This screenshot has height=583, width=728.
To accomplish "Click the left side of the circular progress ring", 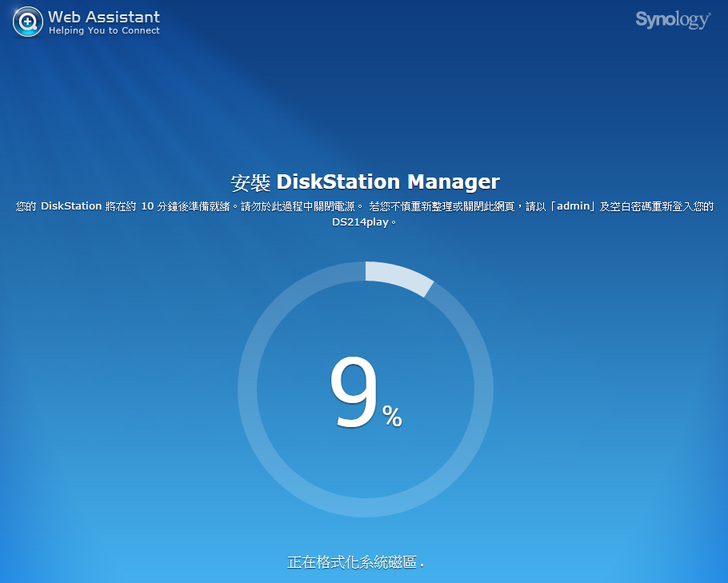I will click(x=248, y=390).
